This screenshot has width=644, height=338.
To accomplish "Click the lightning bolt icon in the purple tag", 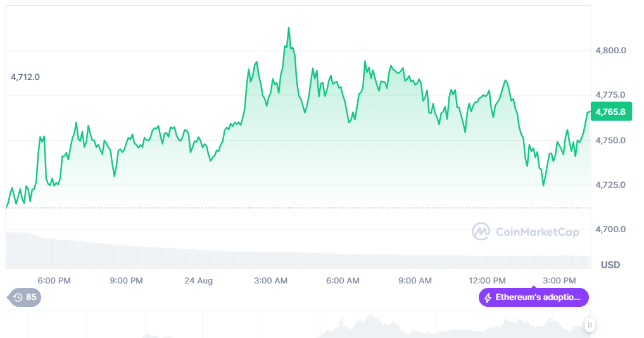I will point(488,297).
